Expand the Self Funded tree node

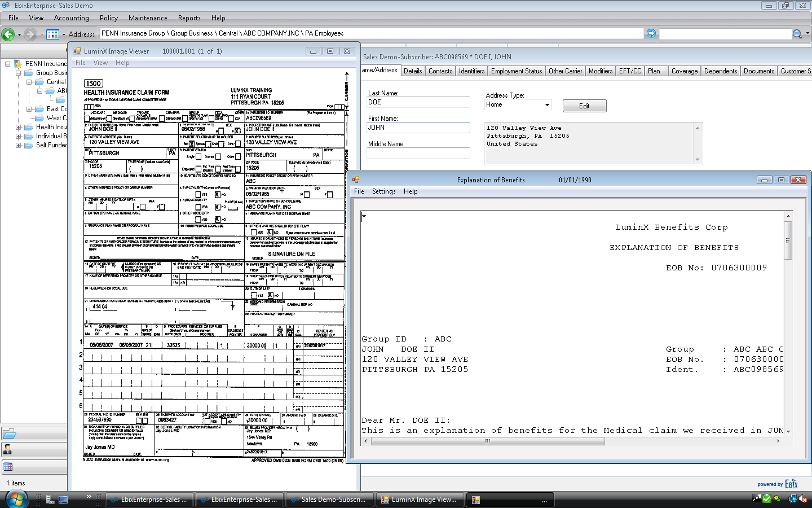(x=19, y=145)
